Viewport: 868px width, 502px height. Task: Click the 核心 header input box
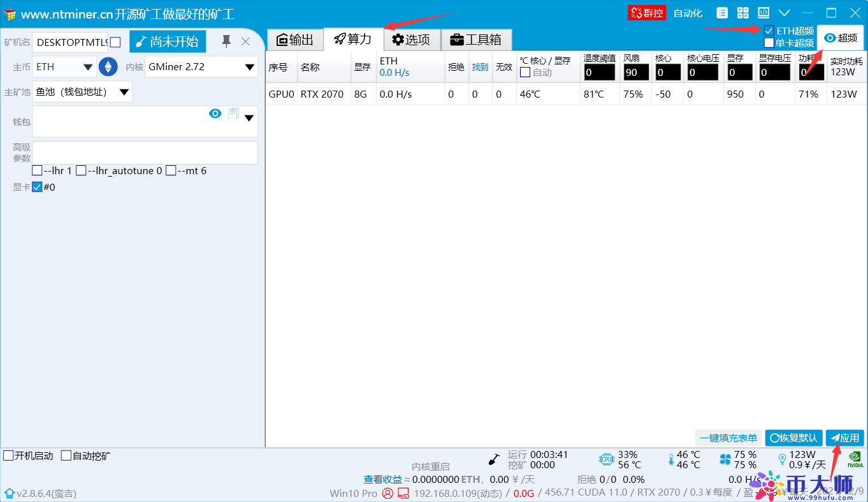point(667,72)
